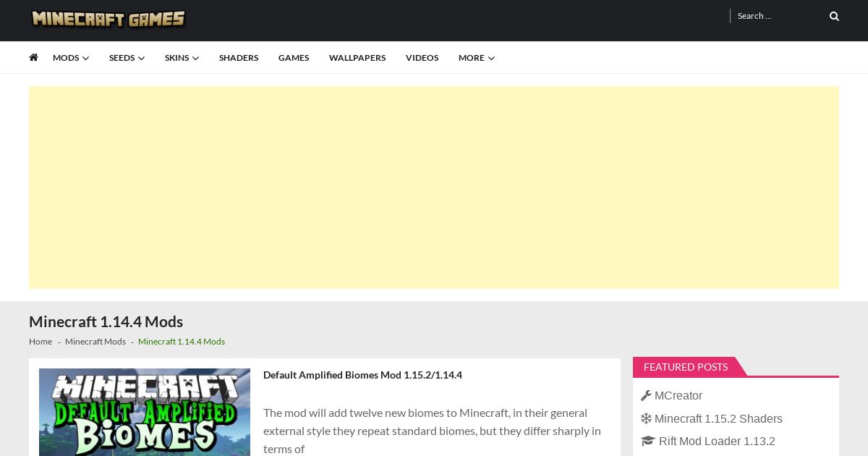Click the Minecraft 1.14.4 Mods page heading
The width and height of the screenshot is (868, 456).
(106, 321)
